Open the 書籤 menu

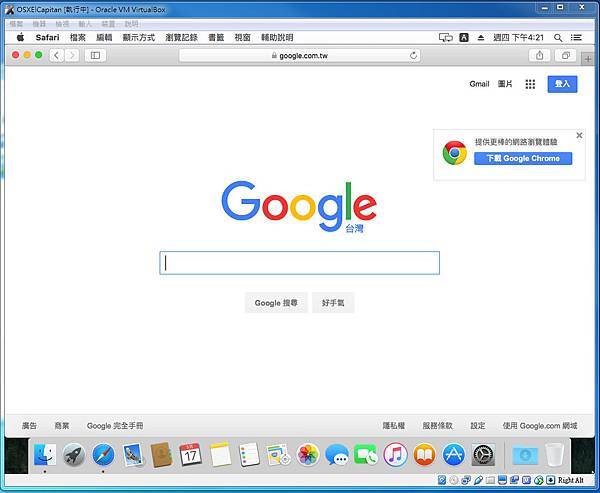tap(216, 37)
